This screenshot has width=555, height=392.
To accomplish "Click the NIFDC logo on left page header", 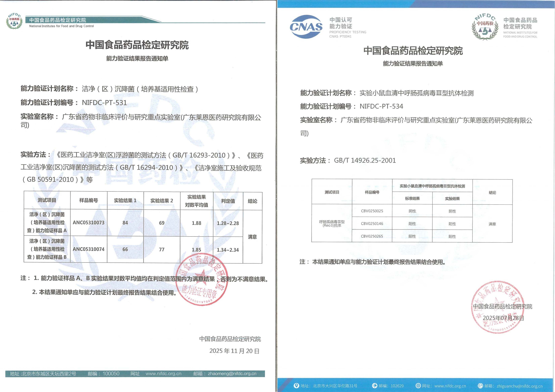I will coord(14,21).
